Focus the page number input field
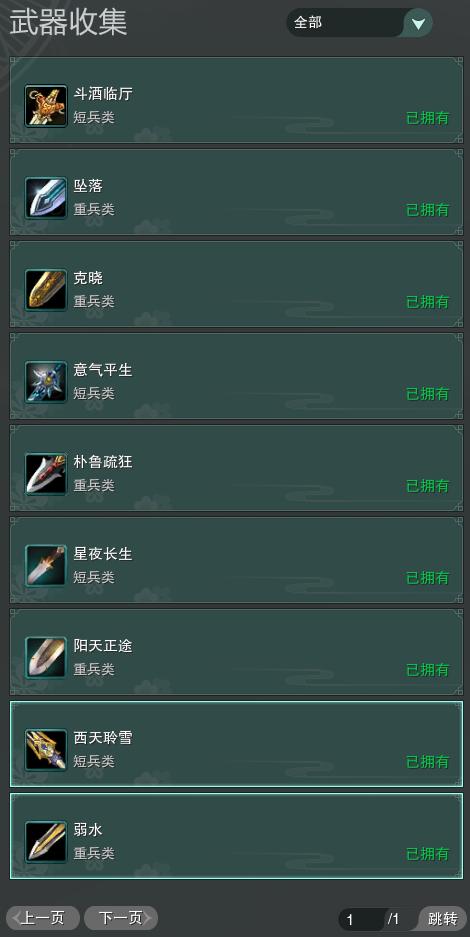The width and height of the screenshot is (470, 937). pos(361,919)
